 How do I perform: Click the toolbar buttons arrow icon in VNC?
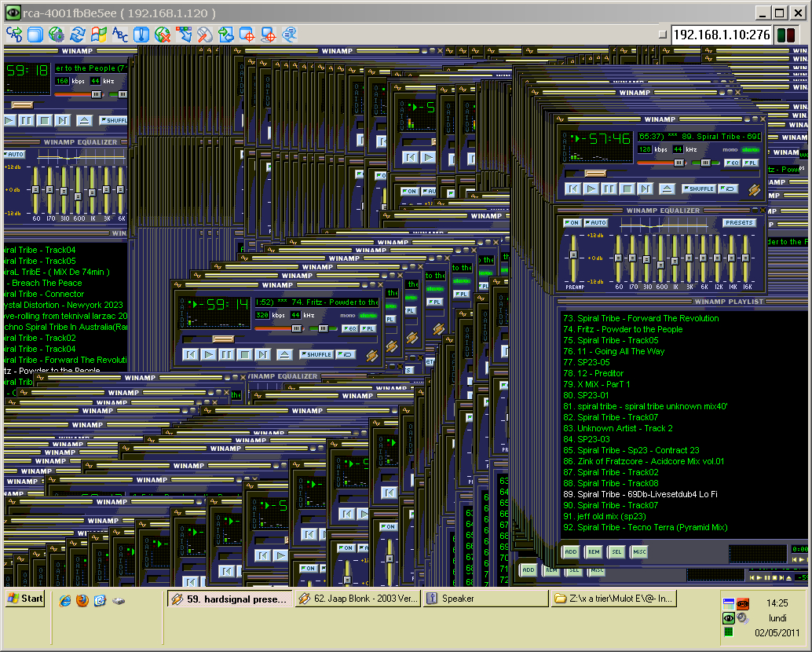(183, 35)
